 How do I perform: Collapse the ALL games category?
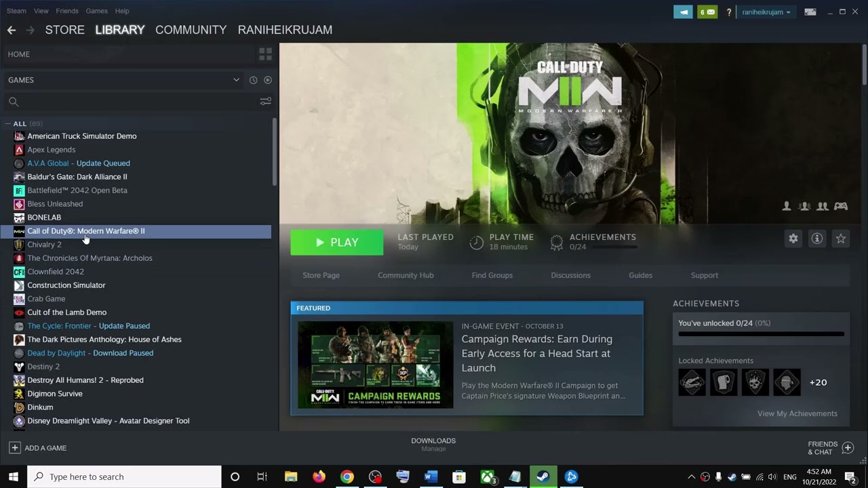click(7, 124)
